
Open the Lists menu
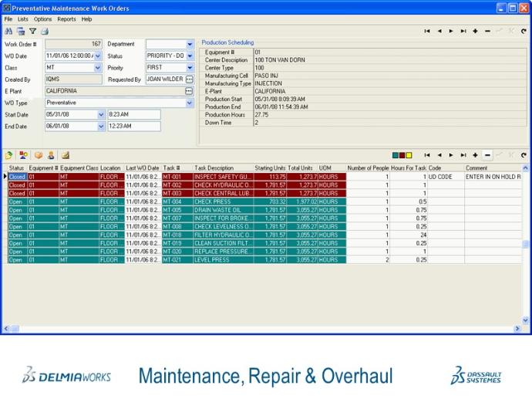pyautogui.click(x=22, y=19)
